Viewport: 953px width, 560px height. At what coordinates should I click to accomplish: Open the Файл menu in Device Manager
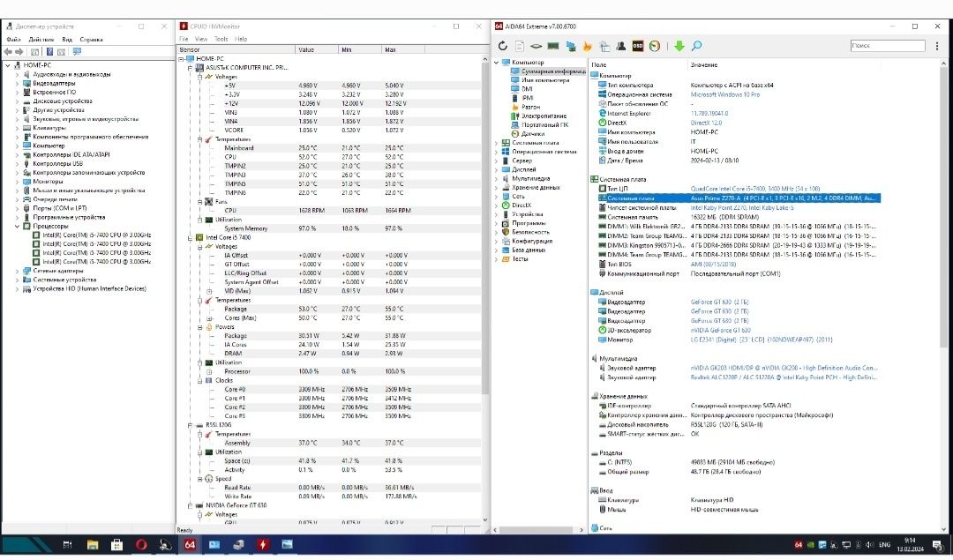pos(13,40)
